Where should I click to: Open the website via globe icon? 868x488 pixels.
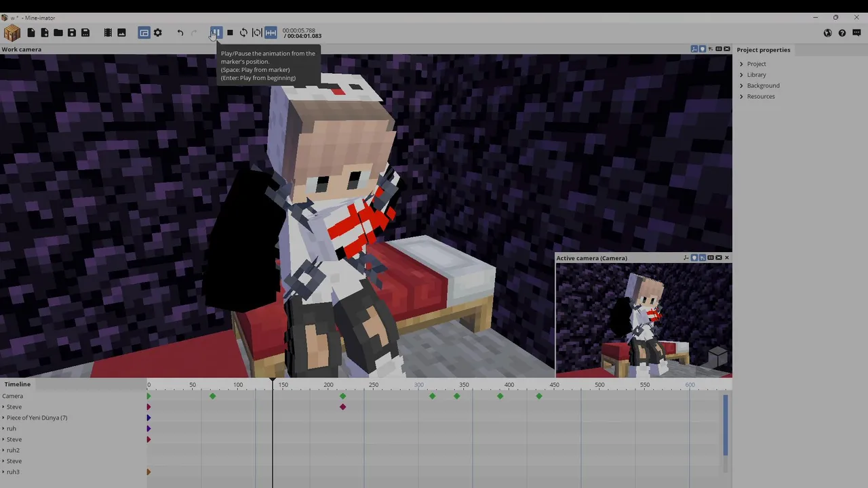click(x=828, y=33)
